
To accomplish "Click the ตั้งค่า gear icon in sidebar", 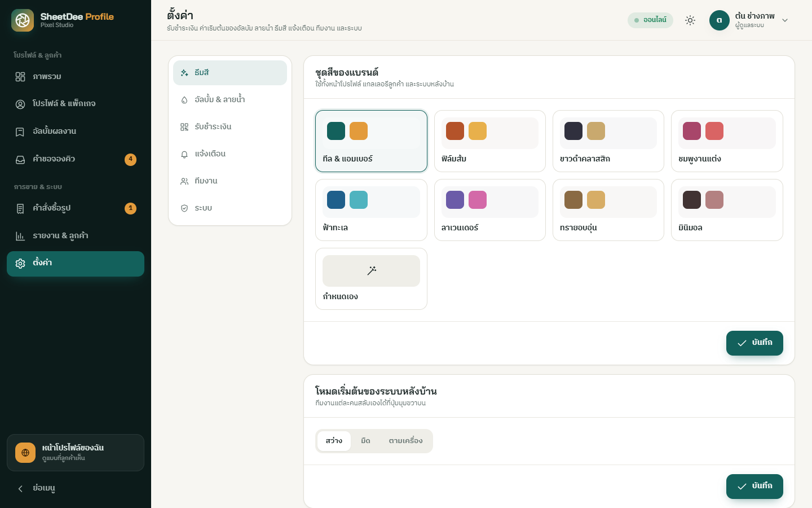I will point(20,264).
